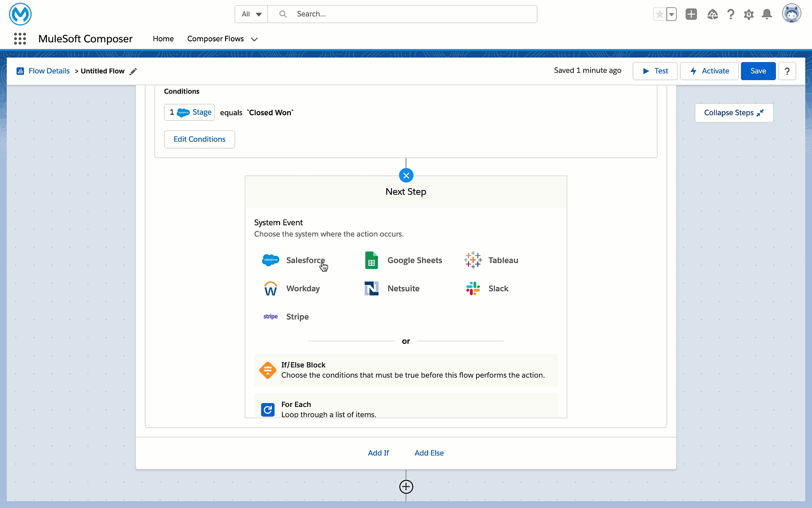Choose the Stripe logo icon
812x508 pixels.
click(x=271, y=317)
